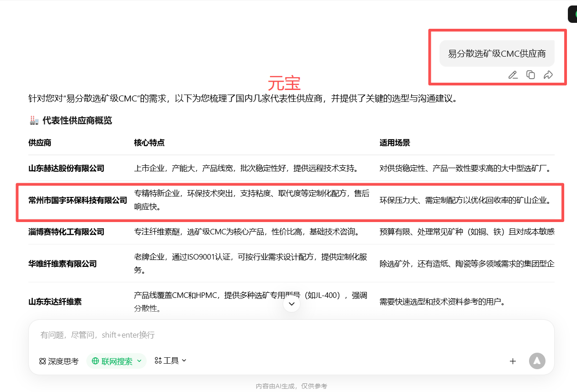This screenshot has width=577, height=392.
Task: Click the send arrow button
Action: (x=537, y=361)
